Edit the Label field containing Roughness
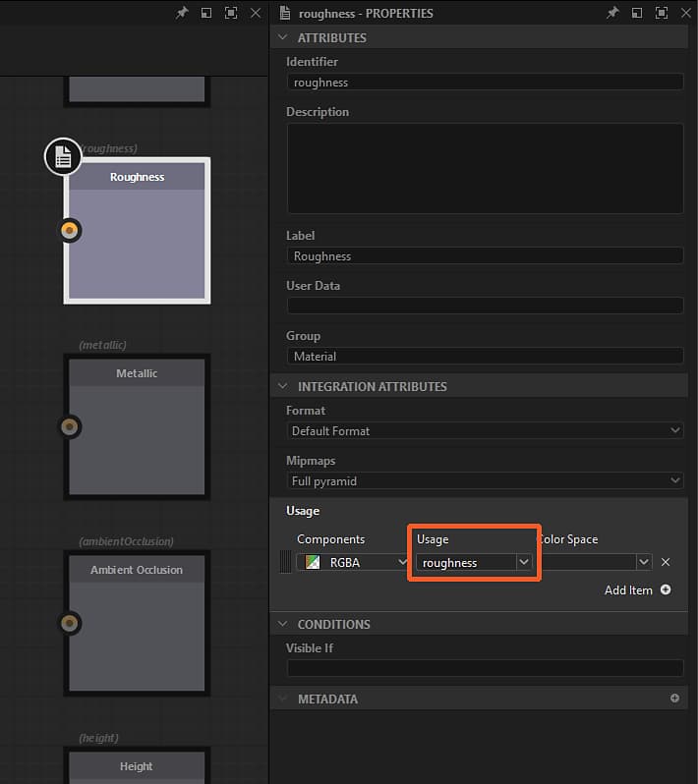The height and width of the screenshot is (784, 698). tap(485, 256)
